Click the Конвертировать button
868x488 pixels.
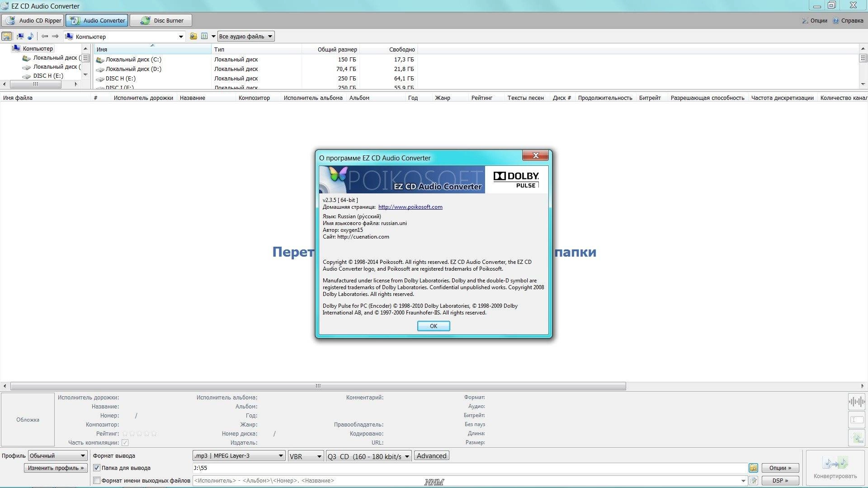click(x=835, y=468)
